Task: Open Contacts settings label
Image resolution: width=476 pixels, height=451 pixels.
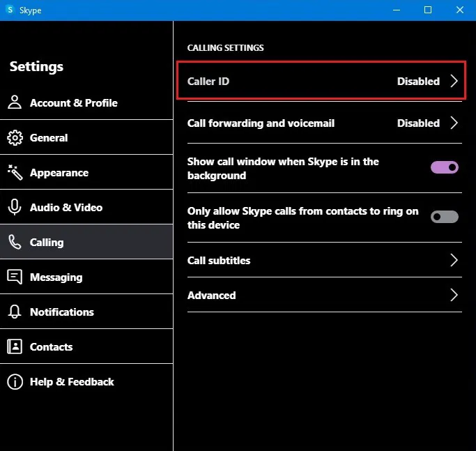Action: [52, 347]
